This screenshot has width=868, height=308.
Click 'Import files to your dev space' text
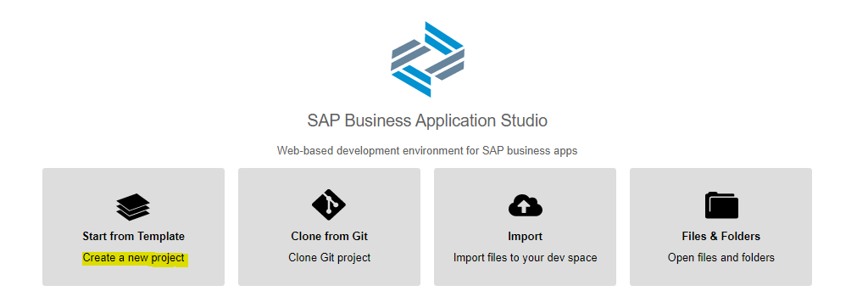(525, 258)
